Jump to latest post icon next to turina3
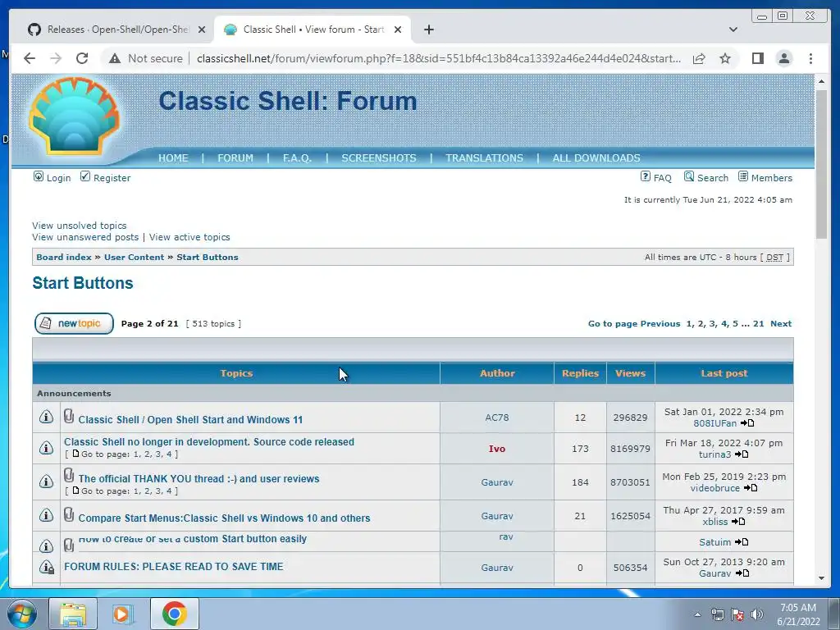The height and width of the screenshot is (630, 840). tap(742, 454)
